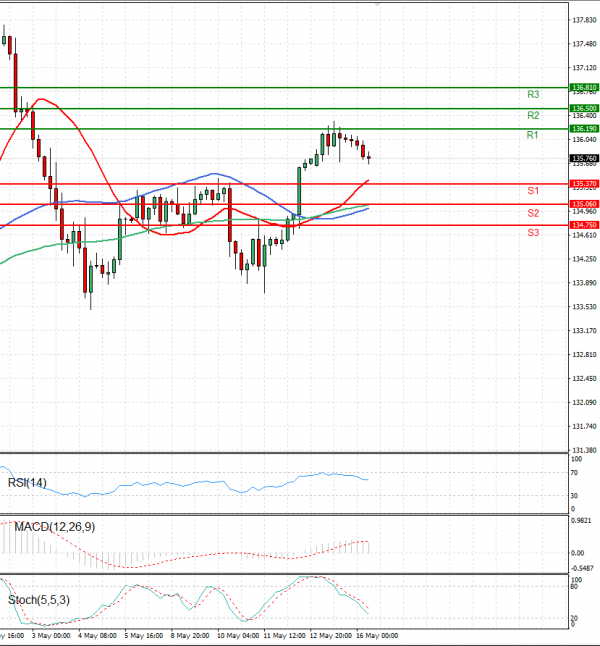Click the MACD -0.5487 scale value
Viewport: 600px width, 646px height.
582,569
